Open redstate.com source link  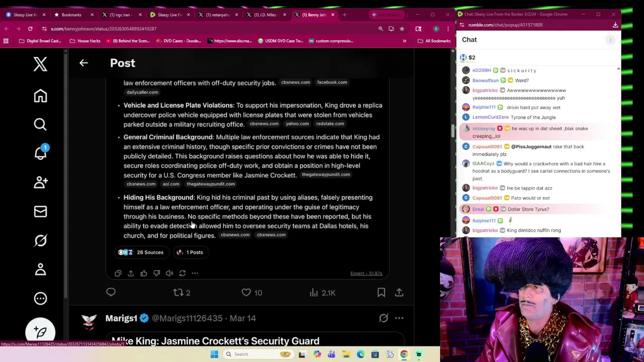330,124
